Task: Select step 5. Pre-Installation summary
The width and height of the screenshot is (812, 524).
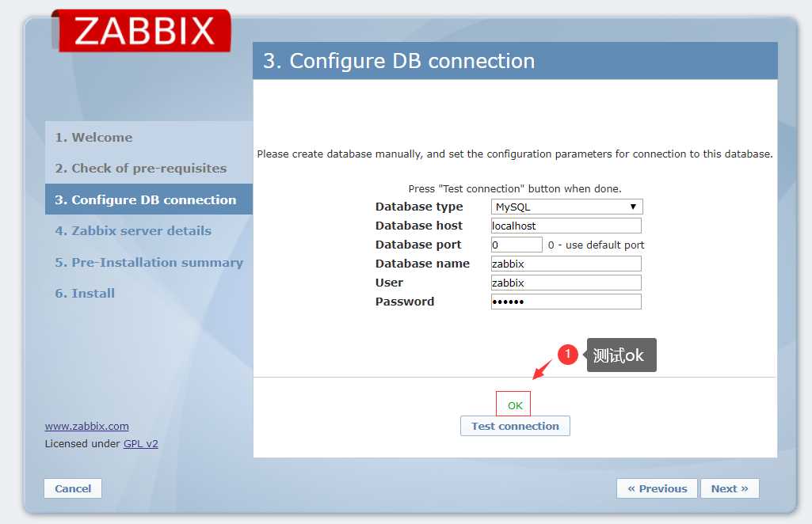Action: click(149, 262)
